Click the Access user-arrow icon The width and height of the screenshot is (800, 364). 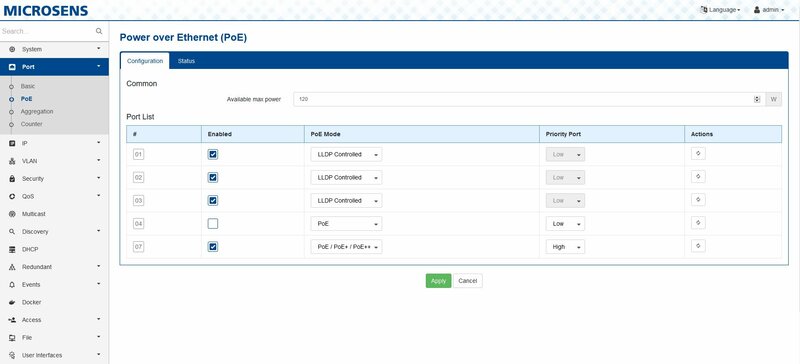point(12,320)
